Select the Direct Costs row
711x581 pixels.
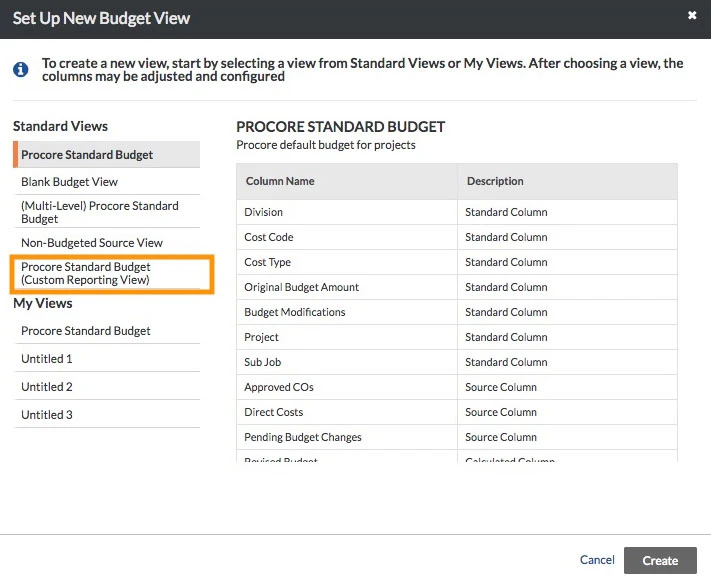point(457,412)
